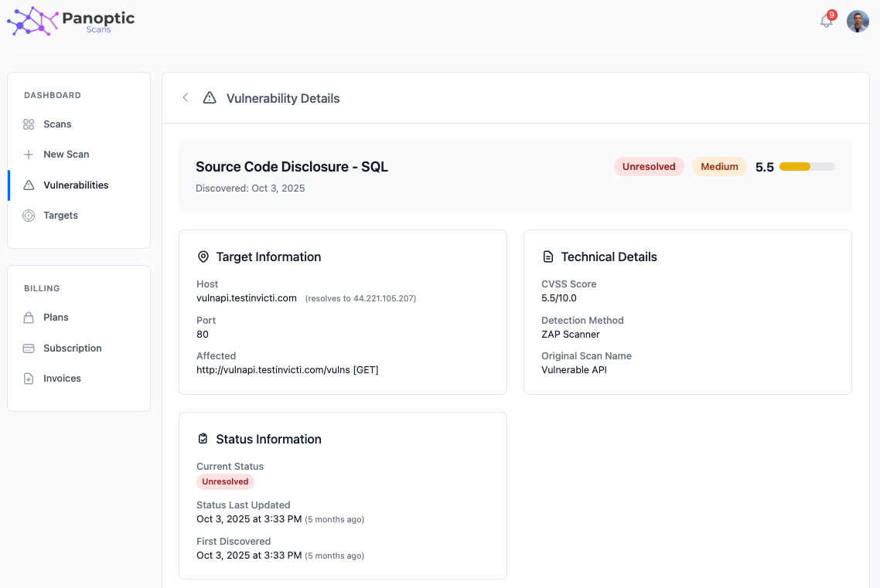Screen dimensions: 880x588
Task: Open the notification bell
Action: (x=826, y=21)
